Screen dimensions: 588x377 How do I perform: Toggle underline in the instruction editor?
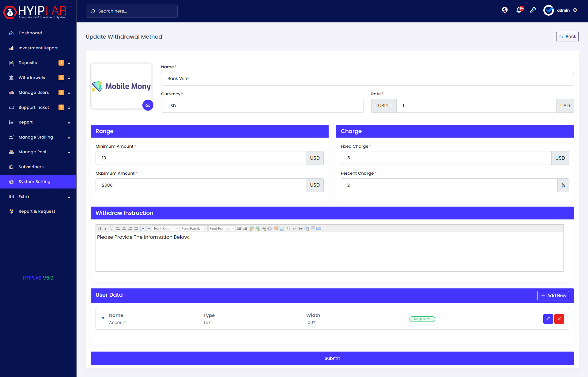[112, 229]
